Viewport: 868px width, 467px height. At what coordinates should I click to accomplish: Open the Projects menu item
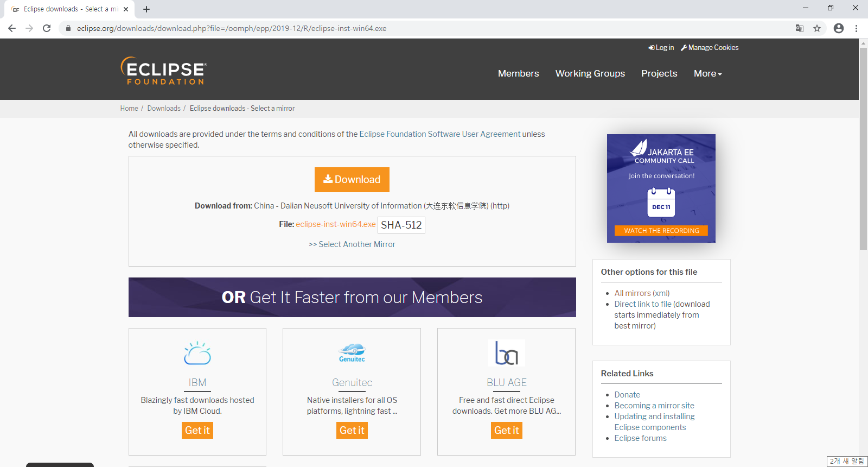point(659,73)
